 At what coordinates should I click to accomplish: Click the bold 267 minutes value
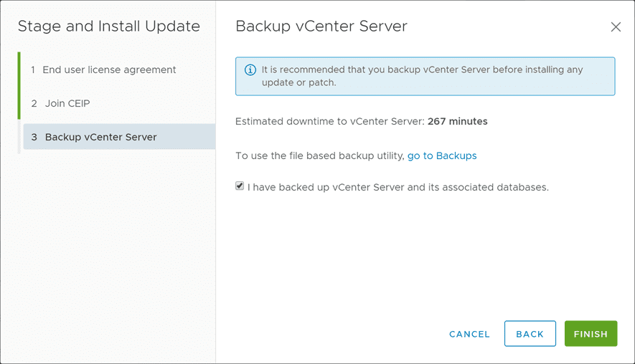click(457, 122)
